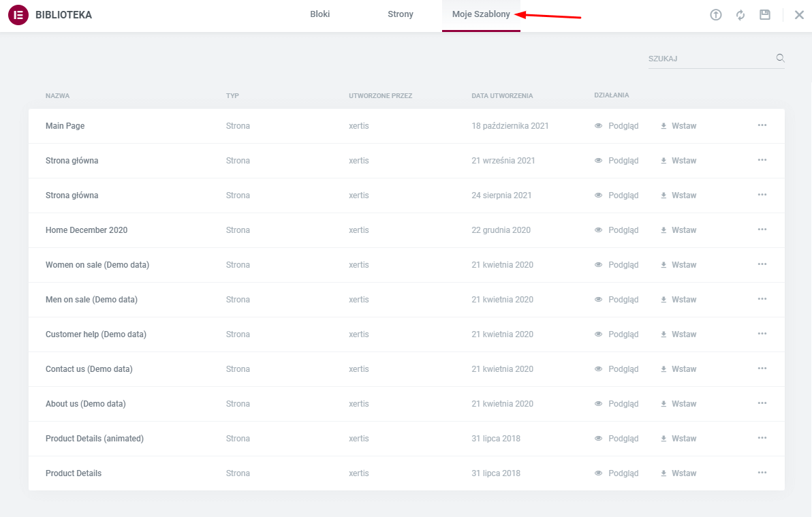Click the upload template icon
The width and height of the screenshot is (812, 517).
[x=715, y=15]
